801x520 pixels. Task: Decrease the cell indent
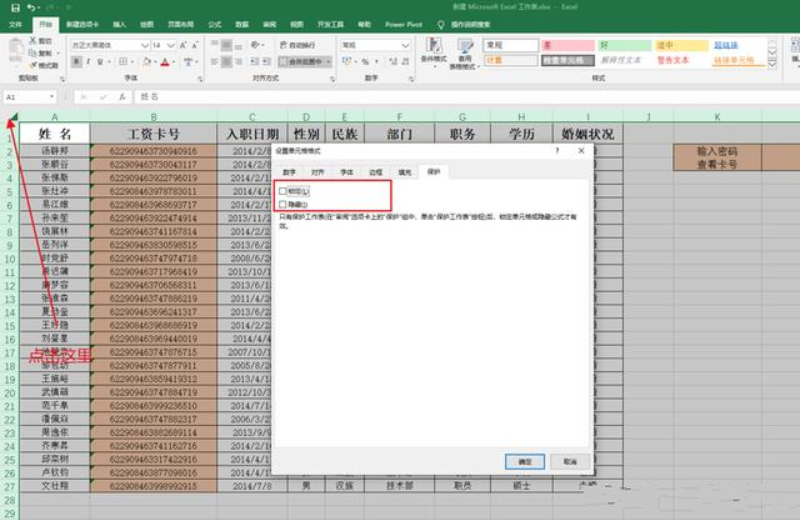(254, 62)
